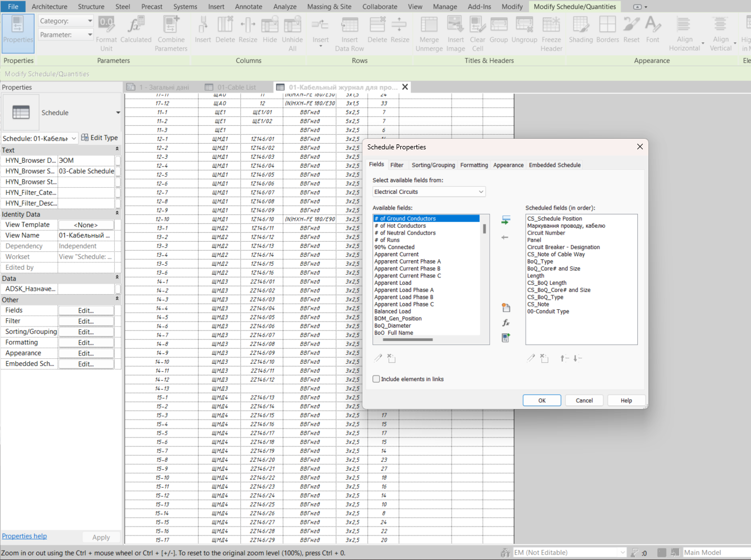This screenshot has width=751, height=560.
Task: Collapse the Identity Data section
Action: point(117,214)
